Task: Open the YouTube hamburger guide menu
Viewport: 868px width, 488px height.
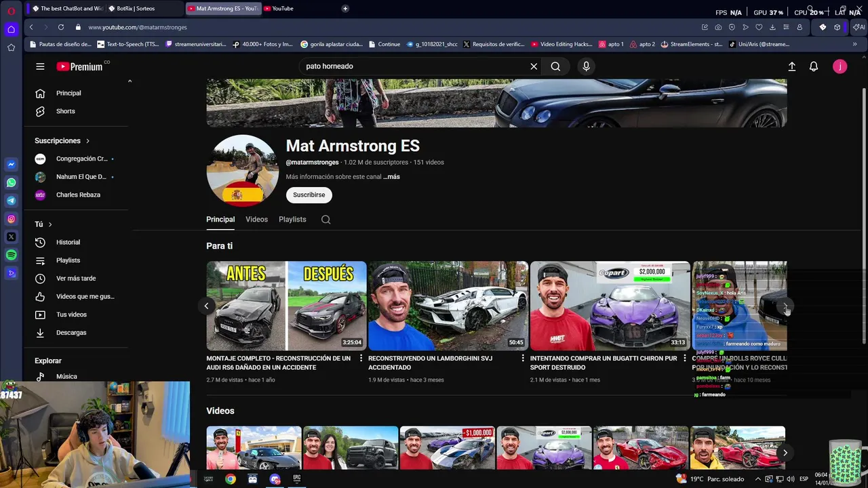Action: [x=40, y=66]
